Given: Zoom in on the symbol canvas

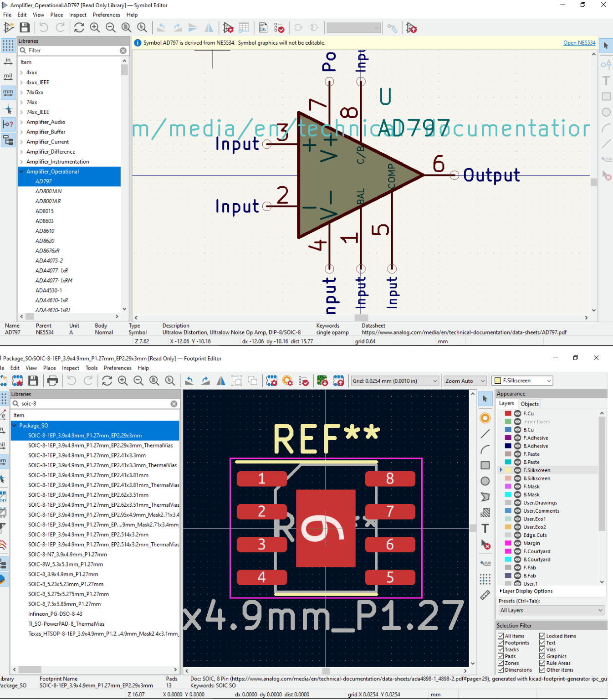Looking at the screenshot, I should tap(95, 28).
